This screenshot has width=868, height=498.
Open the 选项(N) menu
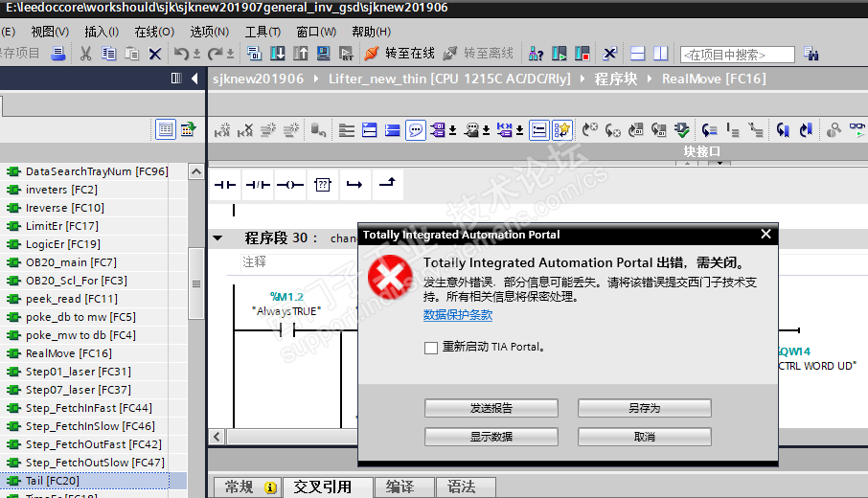coord(209,33)
